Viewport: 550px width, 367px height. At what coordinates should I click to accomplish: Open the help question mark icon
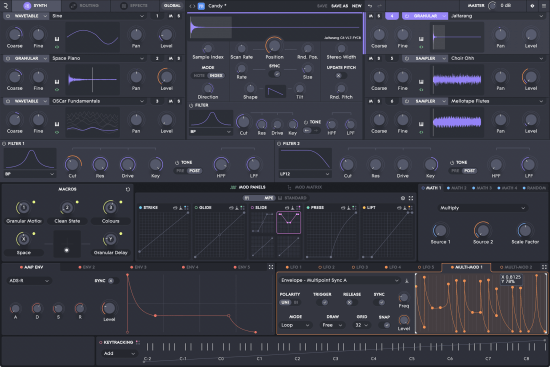532,6
